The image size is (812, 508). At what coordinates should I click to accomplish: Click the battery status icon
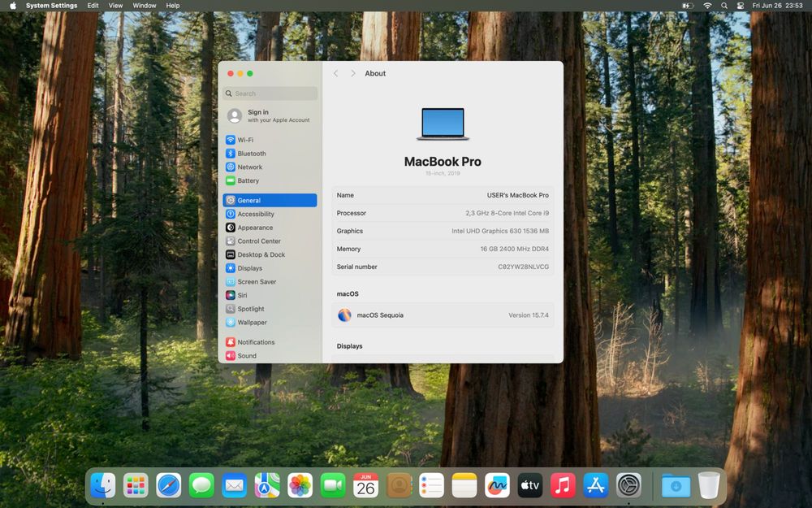pyautogui.click(x=687, y=6)
